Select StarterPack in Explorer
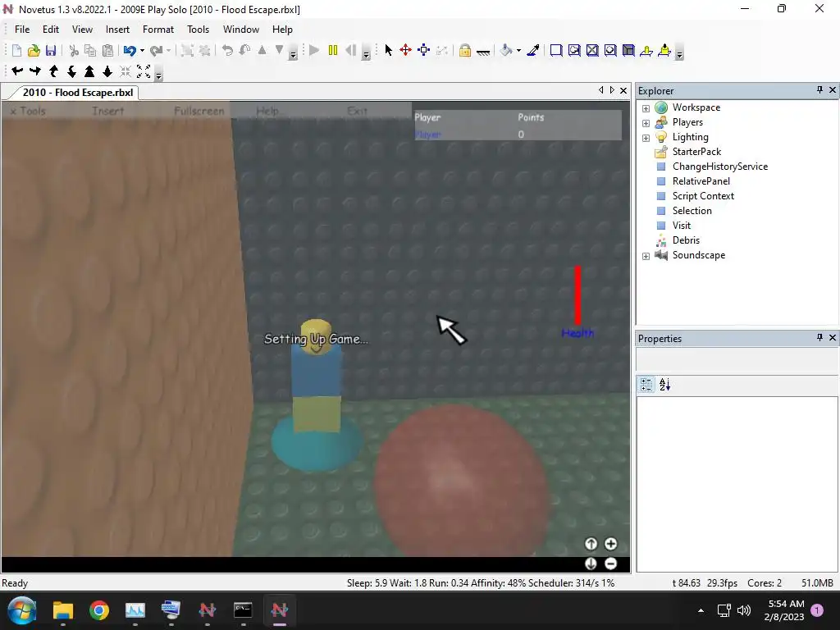The height and width of the screenshot is (630, 840). click(696, 152)
